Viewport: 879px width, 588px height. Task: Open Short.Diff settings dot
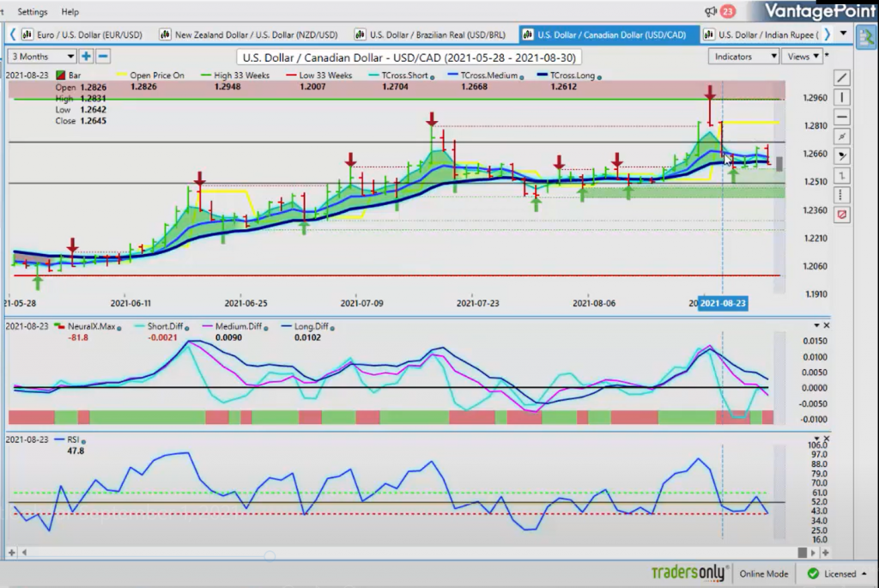pyautogui.click(x=186, y=329)
